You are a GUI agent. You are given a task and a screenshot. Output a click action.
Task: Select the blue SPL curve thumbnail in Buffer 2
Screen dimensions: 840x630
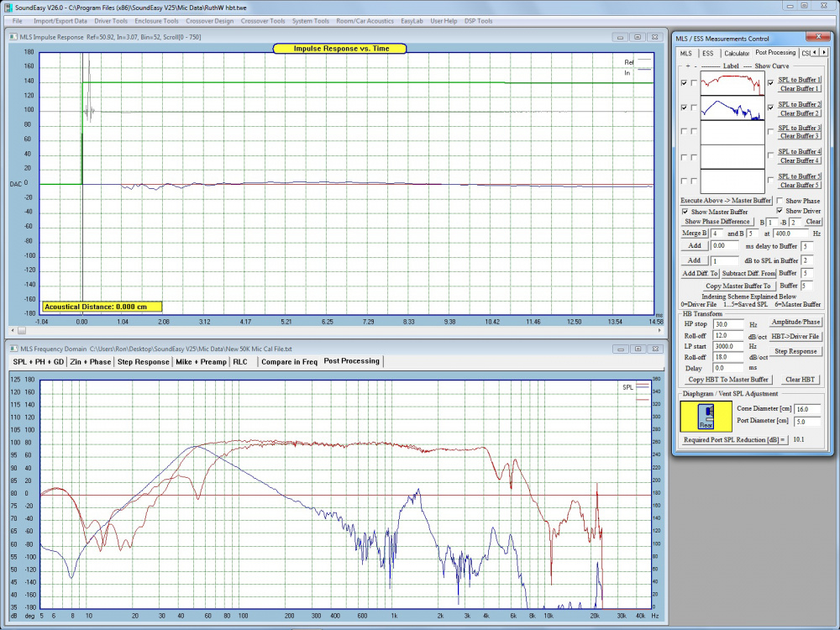(x=732, y=109)
